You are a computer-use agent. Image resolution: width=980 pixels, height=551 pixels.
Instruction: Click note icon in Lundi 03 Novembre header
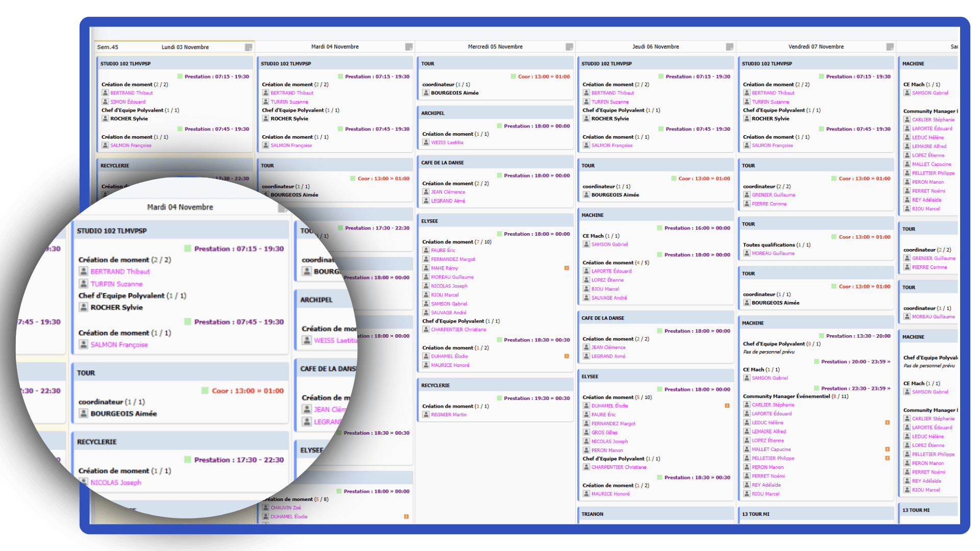249,47
